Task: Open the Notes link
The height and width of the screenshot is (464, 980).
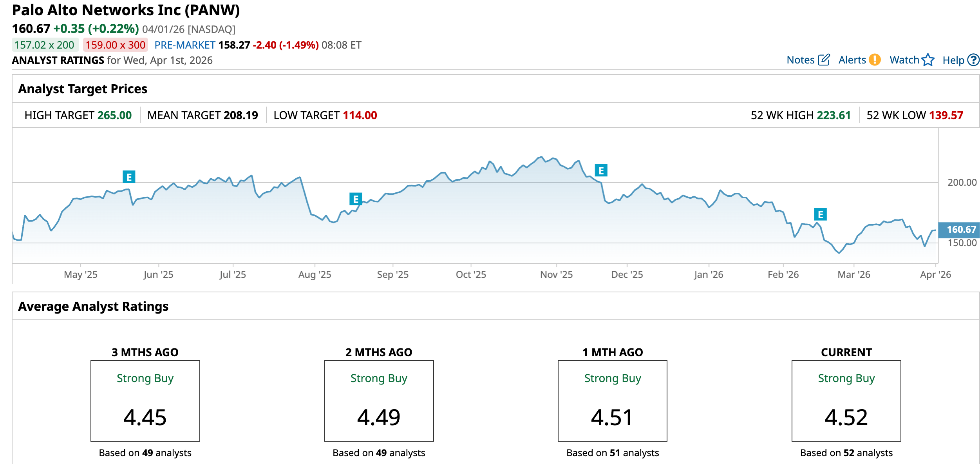Action: click(800, 60)
